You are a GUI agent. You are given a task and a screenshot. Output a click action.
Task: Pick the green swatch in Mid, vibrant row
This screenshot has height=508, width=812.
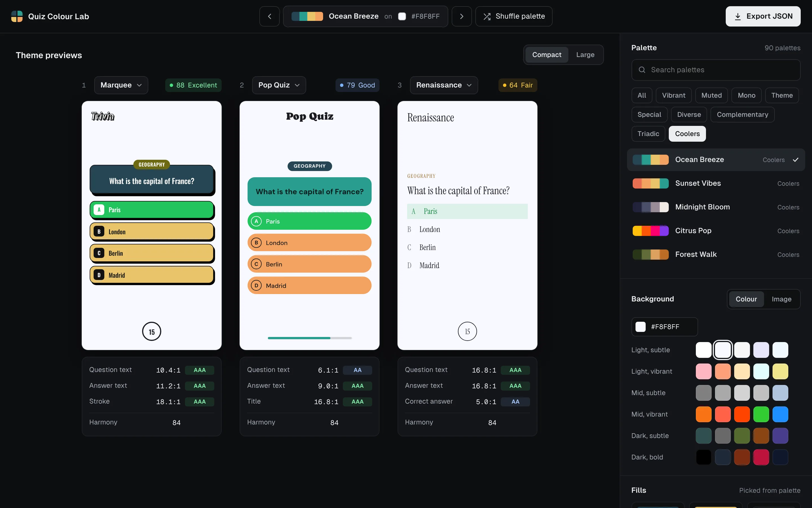click(x=761, y=414)
